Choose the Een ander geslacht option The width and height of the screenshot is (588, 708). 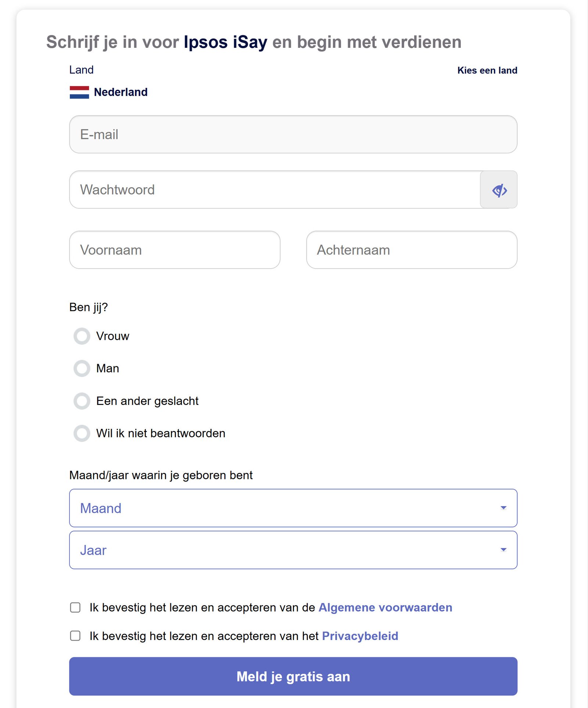point(82,401)
